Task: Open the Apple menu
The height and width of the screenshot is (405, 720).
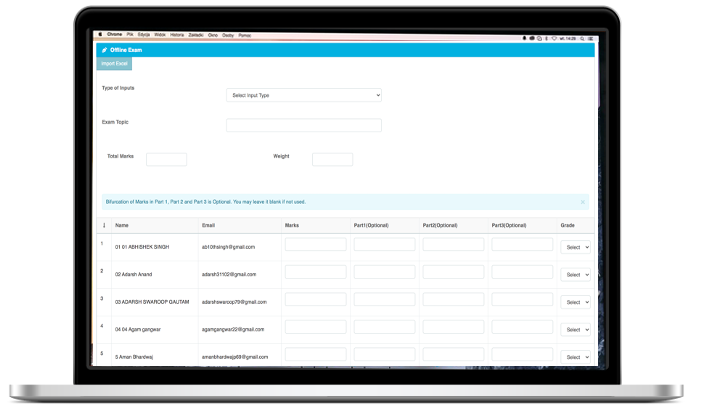Action: (x=100, y=34)
